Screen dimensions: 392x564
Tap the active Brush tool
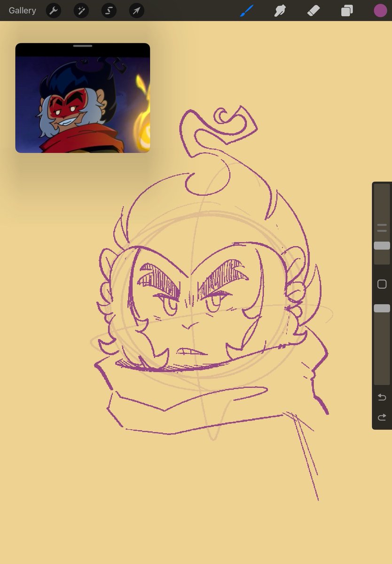[246, 10]
